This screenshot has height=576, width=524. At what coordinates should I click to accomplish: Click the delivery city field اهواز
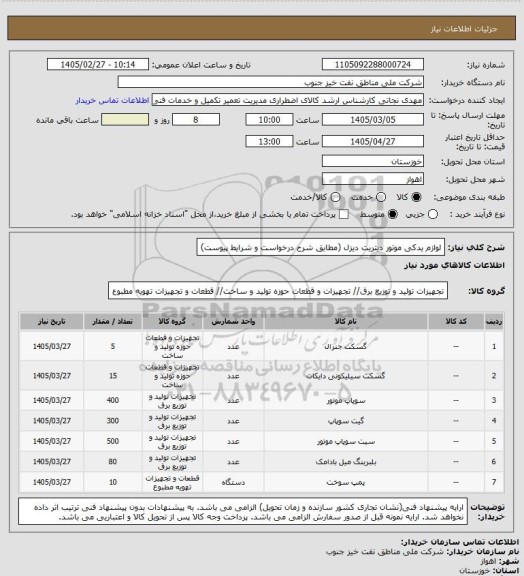click(373, 179)
